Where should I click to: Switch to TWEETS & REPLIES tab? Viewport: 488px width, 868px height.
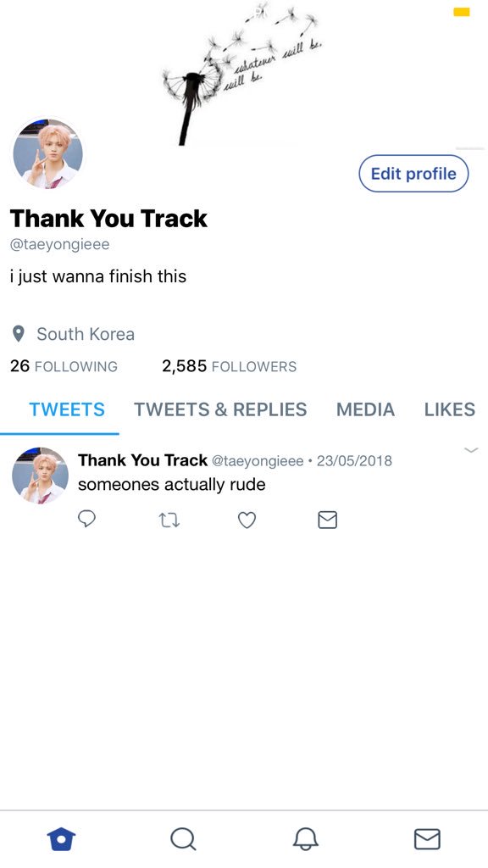click(x=220, y=409)
